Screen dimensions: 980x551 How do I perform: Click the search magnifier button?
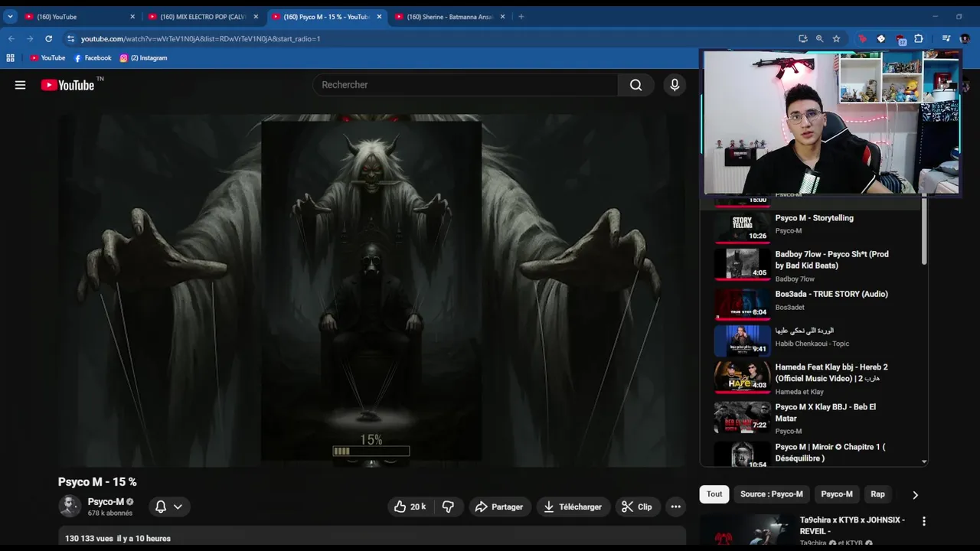pyautogui.click(x=635, y=85)
